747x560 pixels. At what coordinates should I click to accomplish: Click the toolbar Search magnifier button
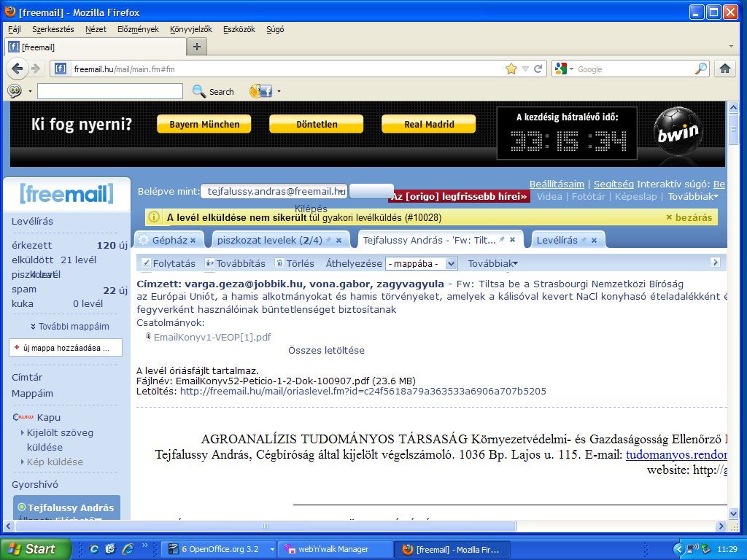point(213,91)
